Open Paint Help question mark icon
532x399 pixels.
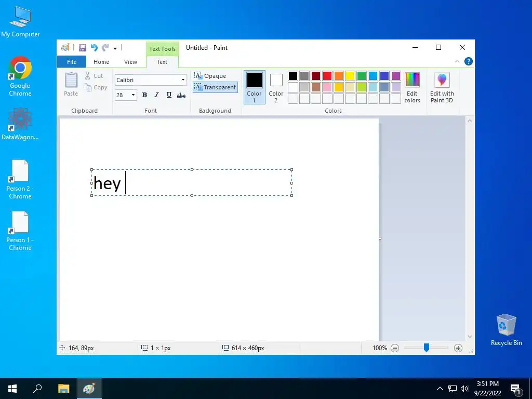pos(469,61)
